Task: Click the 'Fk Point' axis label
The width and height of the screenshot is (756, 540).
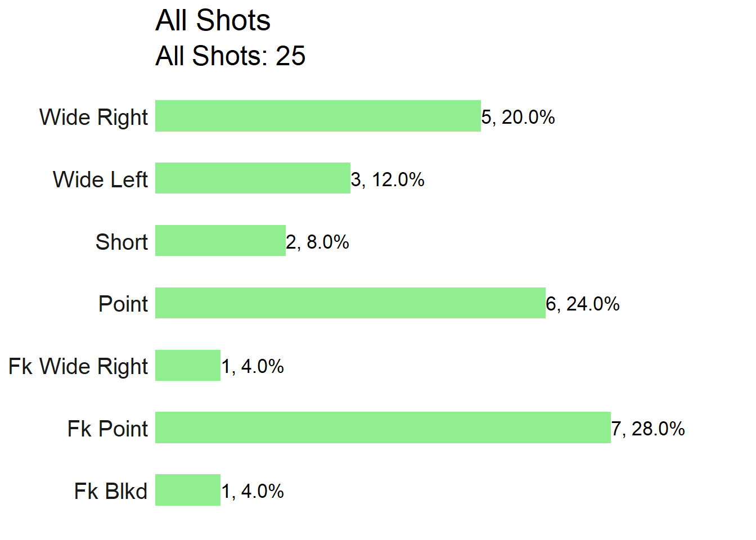Action: click(107, 429)
